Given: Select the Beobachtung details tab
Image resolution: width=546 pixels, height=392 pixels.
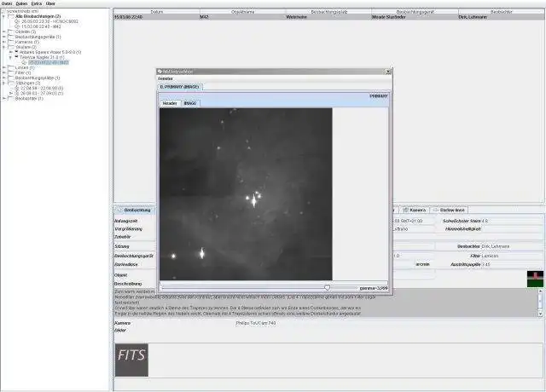Looking at the screenshot, I should point(134,210).
